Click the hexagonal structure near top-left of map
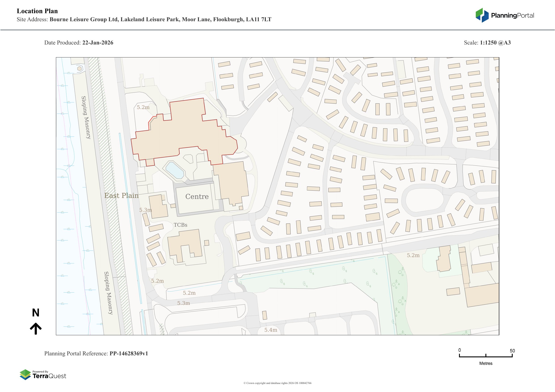 pos(79,69)
